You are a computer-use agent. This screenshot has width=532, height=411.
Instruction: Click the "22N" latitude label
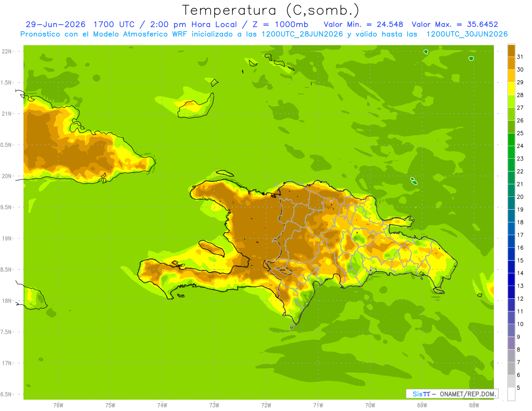[x=7, y=51]
